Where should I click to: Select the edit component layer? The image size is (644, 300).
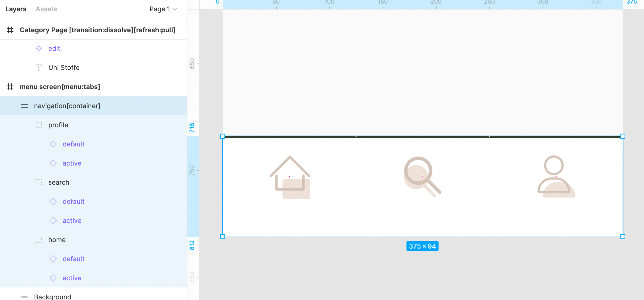(x=93, y=48)
